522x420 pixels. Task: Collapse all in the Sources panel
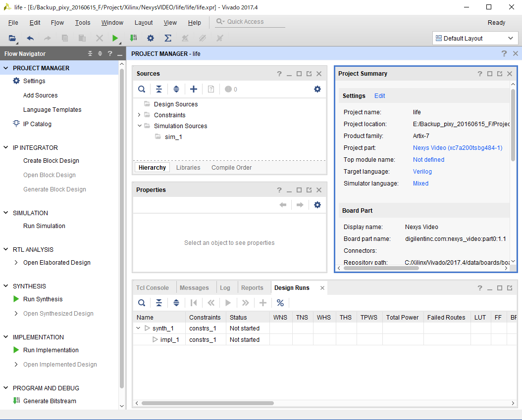click(159, 89)
